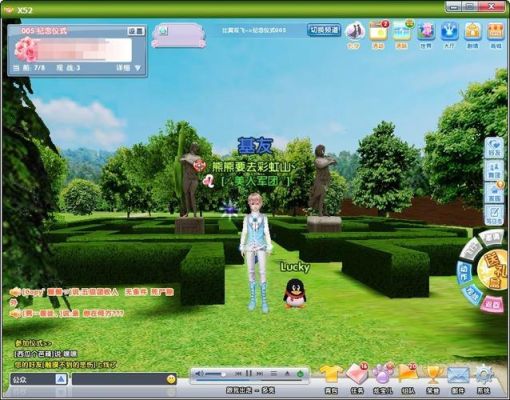Open the pink quest book icon
The width and height of the screenshot is (510, 400).
pyautogui.click(x=357, y=375)
